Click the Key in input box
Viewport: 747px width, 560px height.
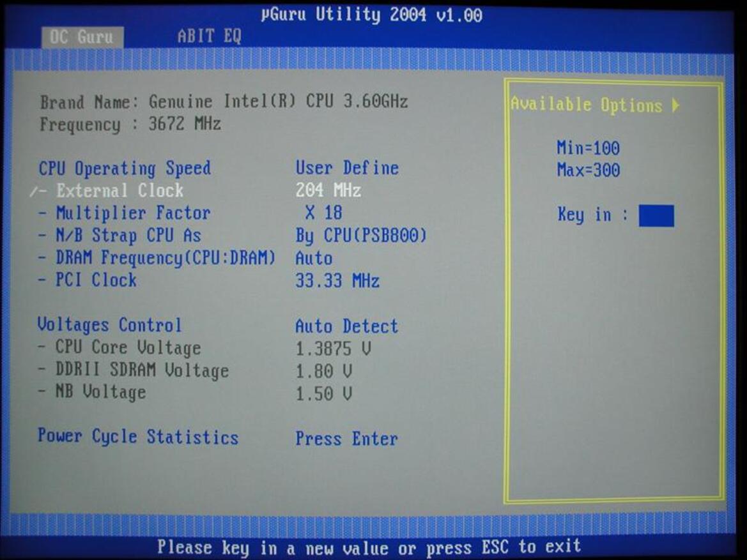[656, 216]
